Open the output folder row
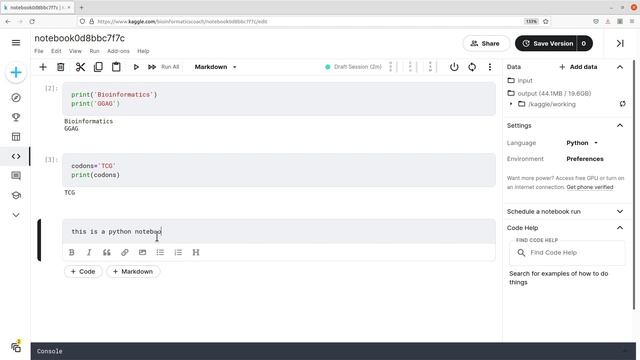 click(x=549, y=93)
